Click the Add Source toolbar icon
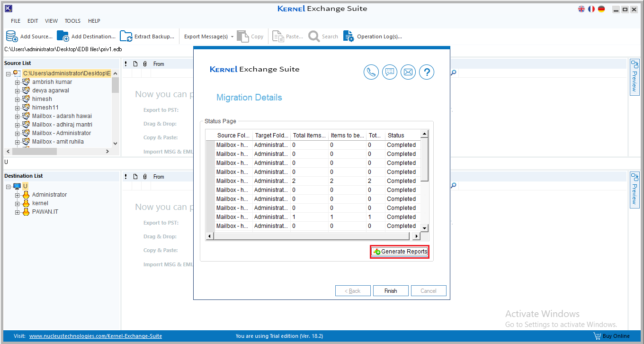Viewport: 644px width, 344px height. tap(12, 36)
